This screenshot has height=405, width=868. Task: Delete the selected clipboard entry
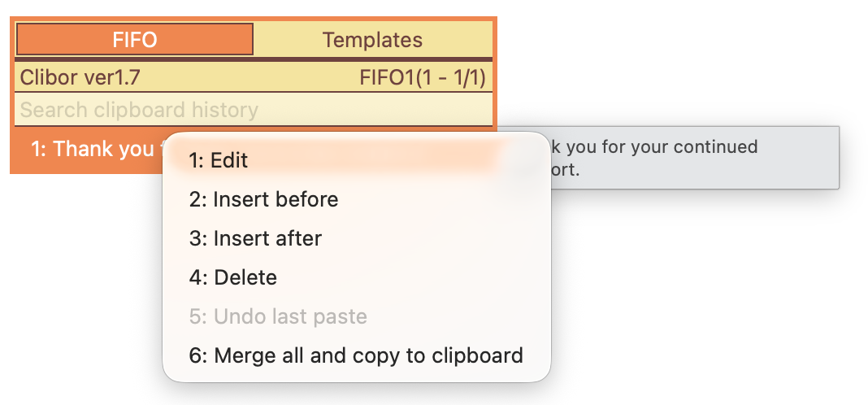coord(357,277)
